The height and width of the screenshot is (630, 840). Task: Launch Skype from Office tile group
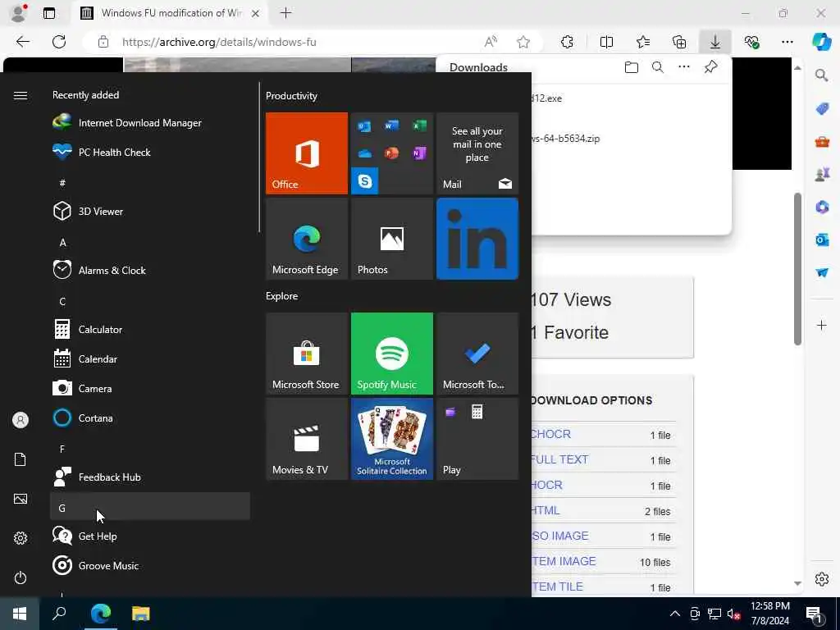point(365,180)
